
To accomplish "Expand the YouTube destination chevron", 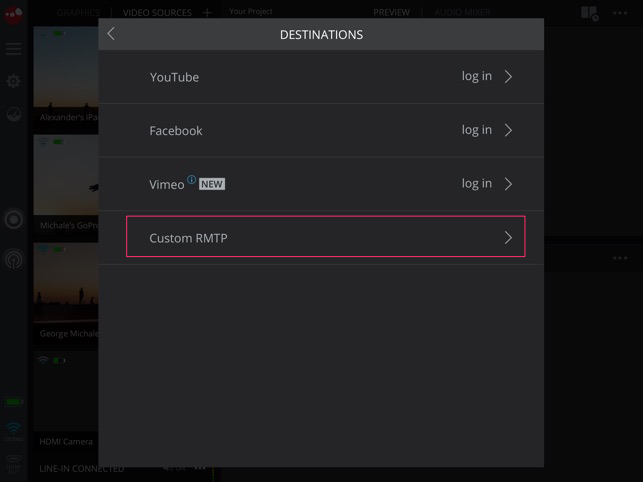I will 508,76.
